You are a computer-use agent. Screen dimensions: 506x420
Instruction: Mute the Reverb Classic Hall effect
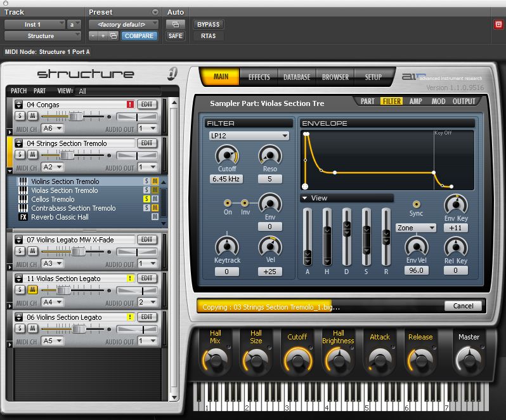[x=155, y=217]
